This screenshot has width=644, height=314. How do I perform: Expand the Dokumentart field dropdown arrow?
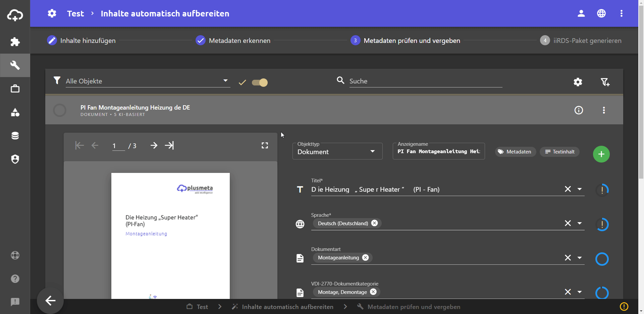(x=580, y=258)
